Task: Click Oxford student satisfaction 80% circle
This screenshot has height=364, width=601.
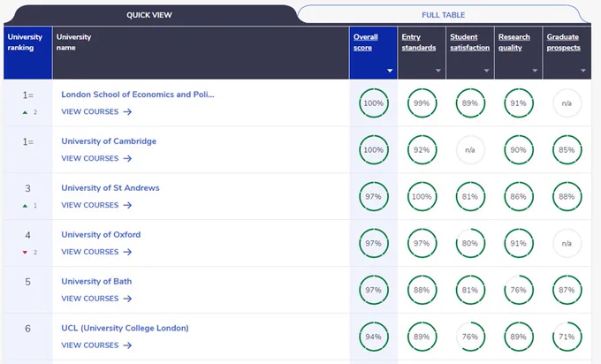Action: coord(470,243)
